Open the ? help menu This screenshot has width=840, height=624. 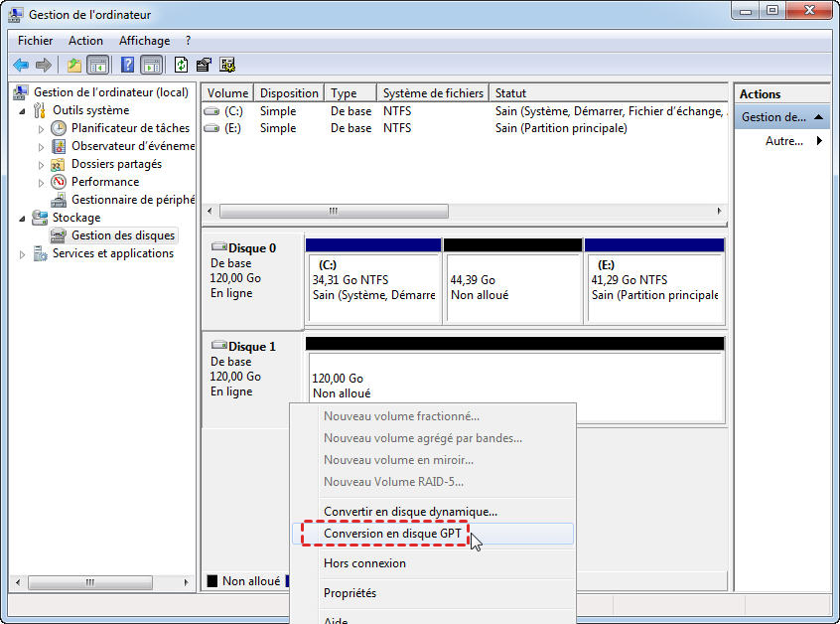pos(188,41)
